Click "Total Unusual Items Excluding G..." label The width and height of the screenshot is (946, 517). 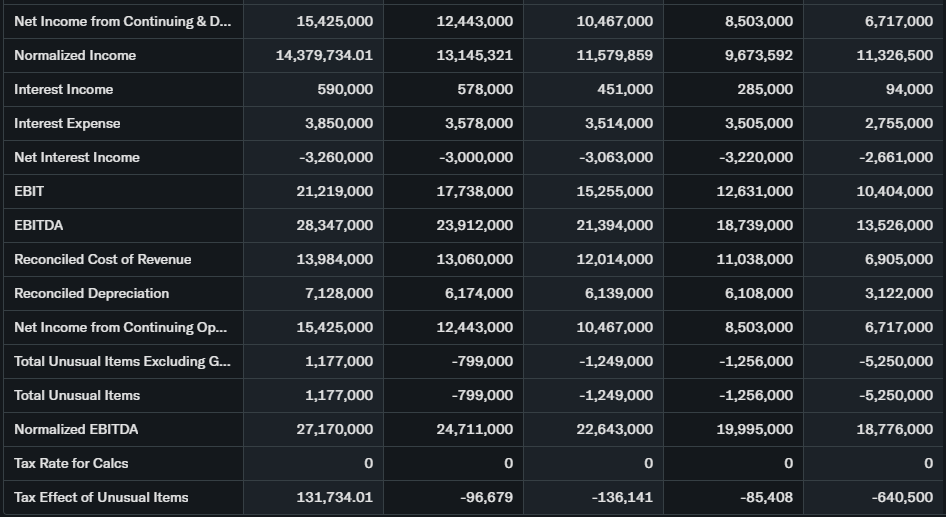tap(121, 361)
